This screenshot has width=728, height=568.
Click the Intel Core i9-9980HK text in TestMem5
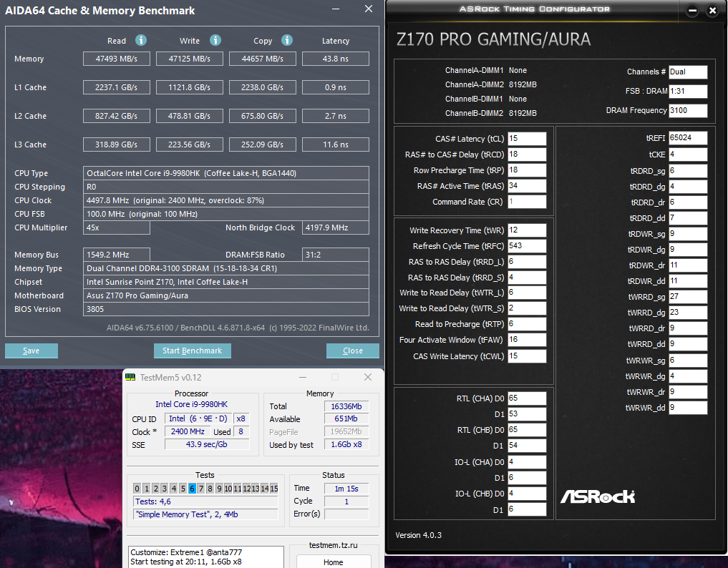coord(191,405)
